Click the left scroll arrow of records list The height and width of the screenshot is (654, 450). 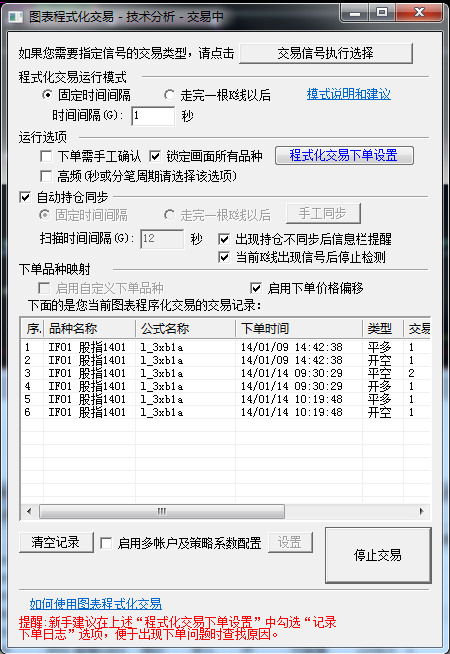(x=29, y=511)
